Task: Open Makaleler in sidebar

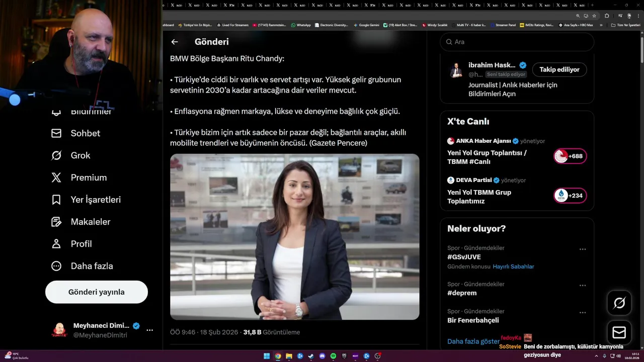Action: (x=80, y=222)
